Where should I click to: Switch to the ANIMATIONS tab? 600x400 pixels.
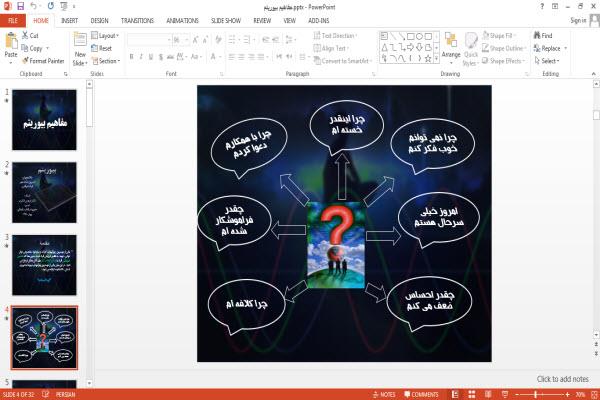(x=182, y=20)
